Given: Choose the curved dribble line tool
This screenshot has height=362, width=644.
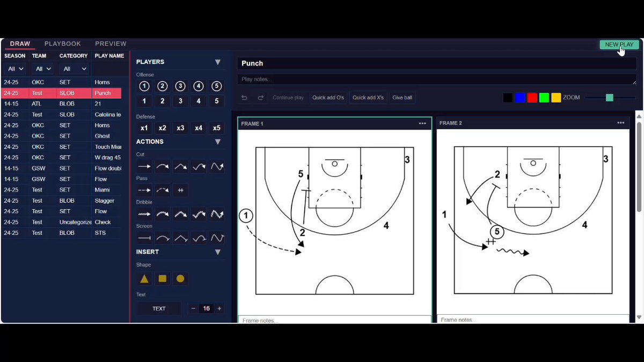Looking at the screenshot, I should click(163, 214).
